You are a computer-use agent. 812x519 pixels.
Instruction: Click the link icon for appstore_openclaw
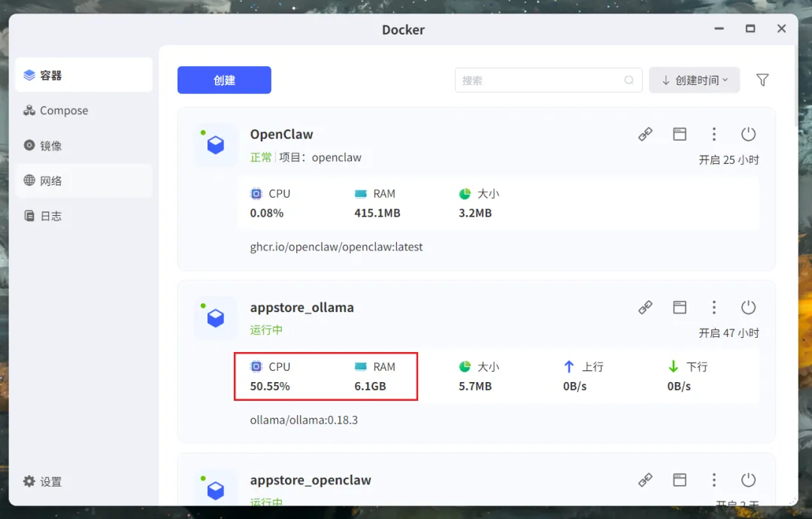tap(645, 480)
